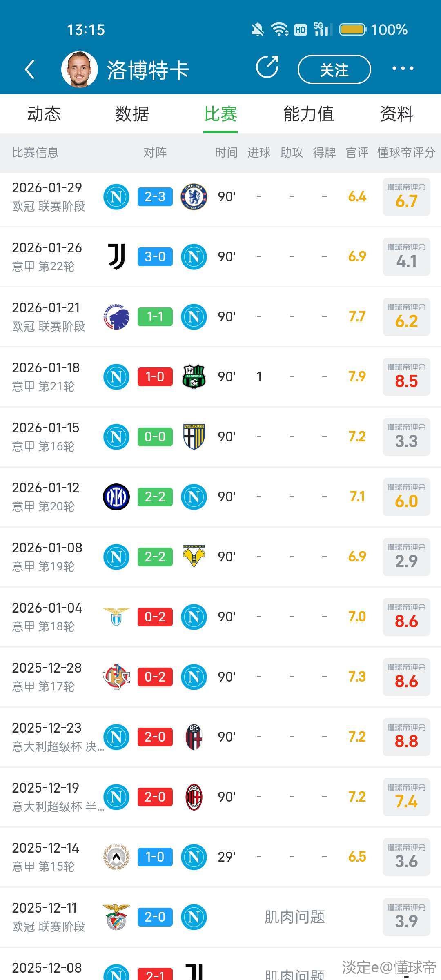Open the 2025-12-11 Benfica match row

(220, 917)
